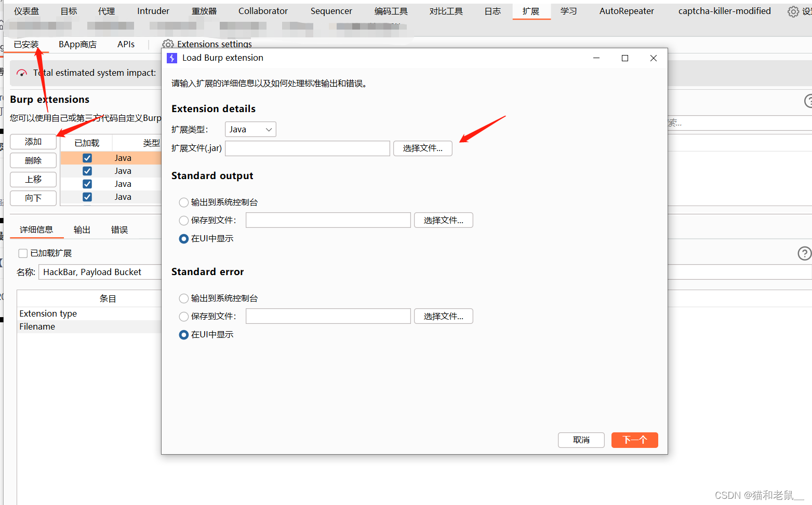Image resolution: width=812 pixels, height=505 pixels.
Task: Focus the Standard error file path field
Action: pyautogui.click(x=328, y=317)
